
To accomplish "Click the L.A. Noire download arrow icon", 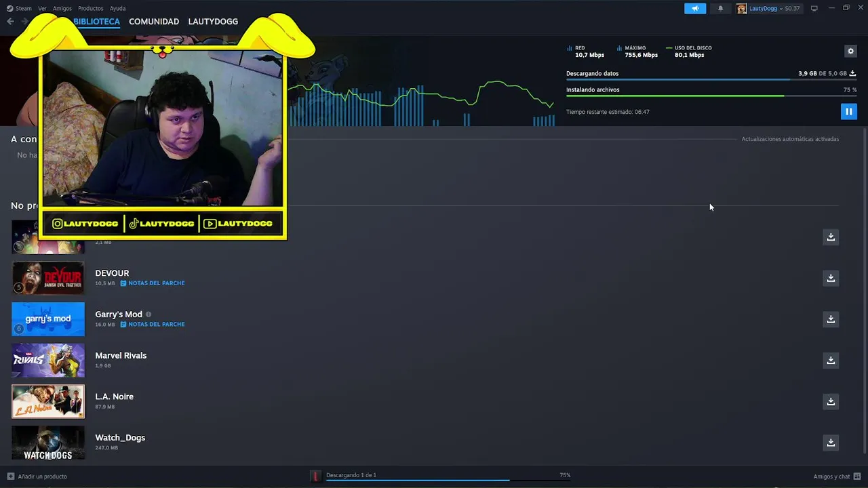I will 831,401.
